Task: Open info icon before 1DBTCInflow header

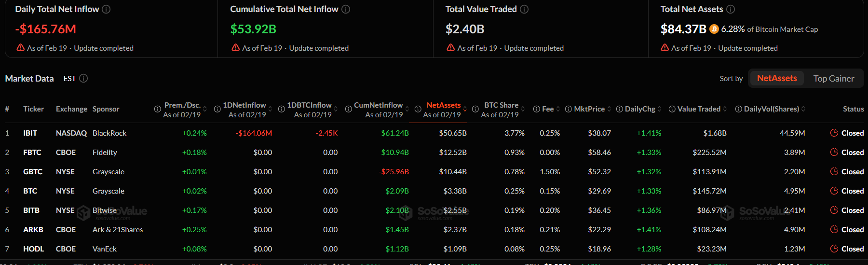Action: pos(281,109)
